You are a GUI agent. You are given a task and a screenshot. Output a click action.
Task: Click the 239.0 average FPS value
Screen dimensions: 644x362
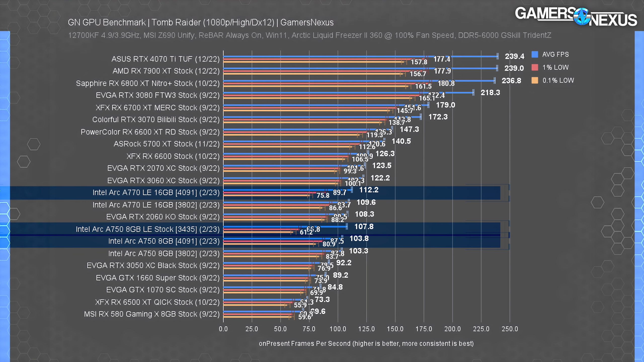[514, 68]
